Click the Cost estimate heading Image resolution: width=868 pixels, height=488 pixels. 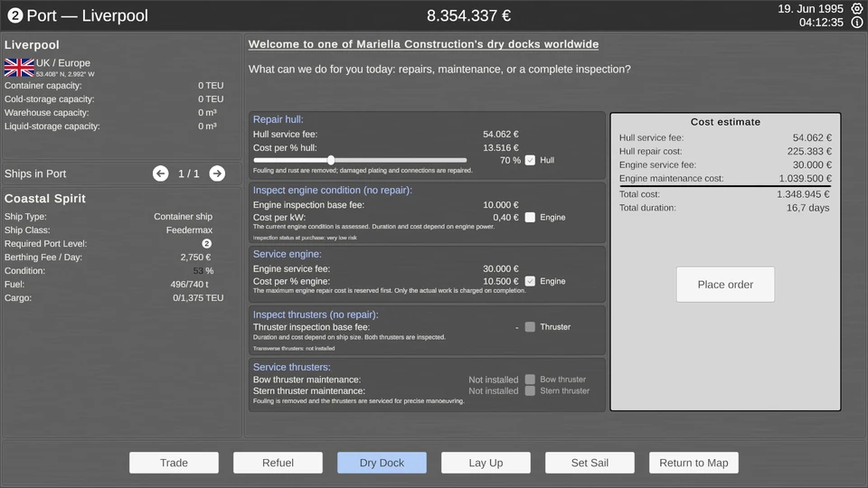click(x=725, y=122)
